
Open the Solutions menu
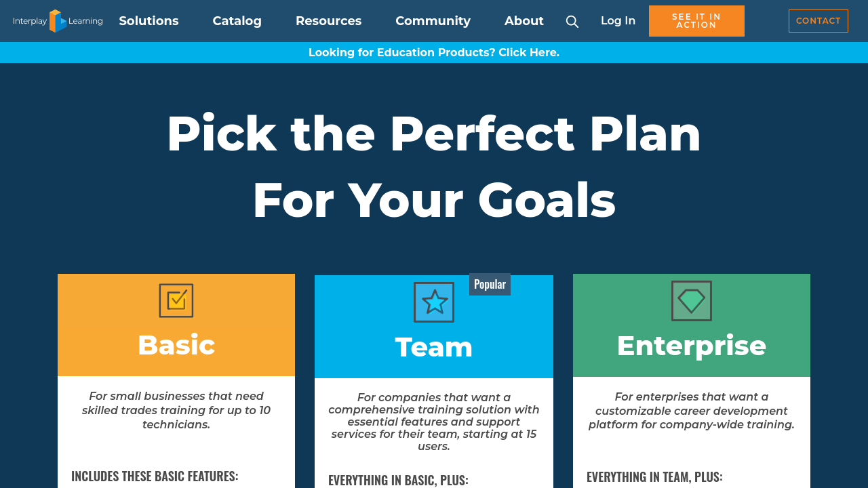[x=149, y=21]
